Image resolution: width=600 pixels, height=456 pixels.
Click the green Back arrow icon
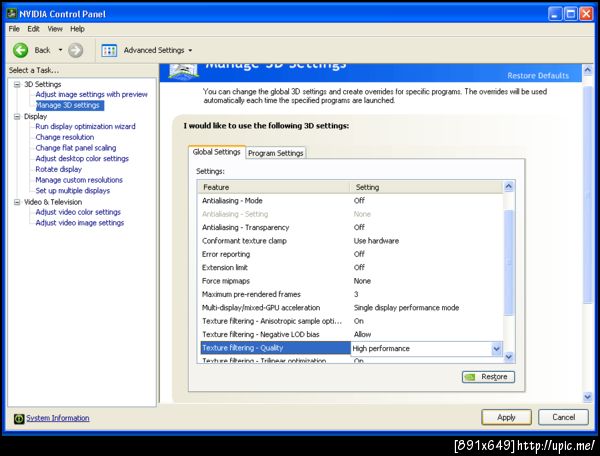[x=20, y=50]
